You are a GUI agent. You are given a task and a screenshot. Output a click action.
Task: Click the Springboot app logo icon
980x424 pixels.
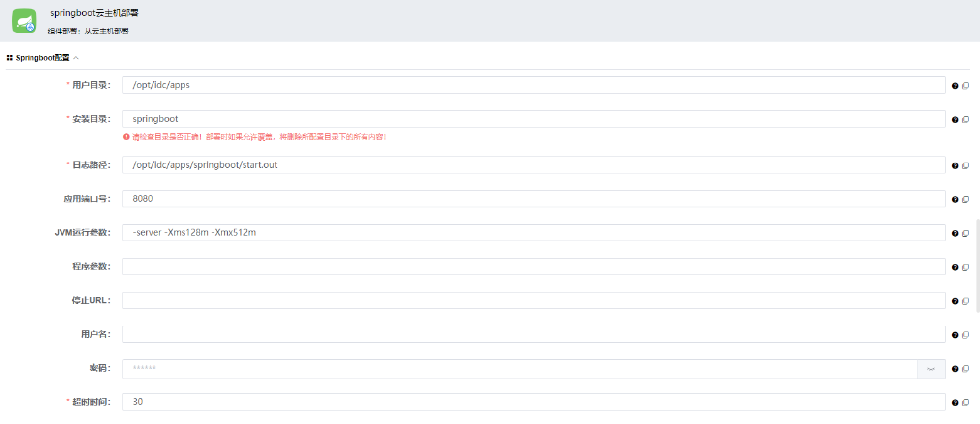click(24, 21)
